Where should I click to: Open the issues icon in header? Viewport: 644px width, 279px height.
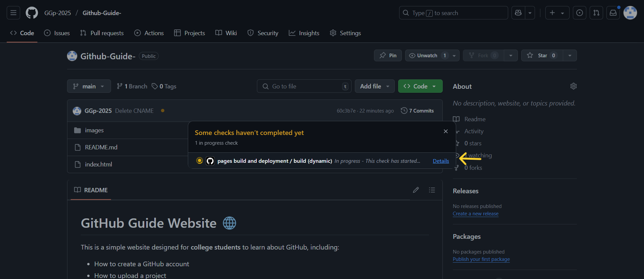pyautogui.click(x=580, y=13)
